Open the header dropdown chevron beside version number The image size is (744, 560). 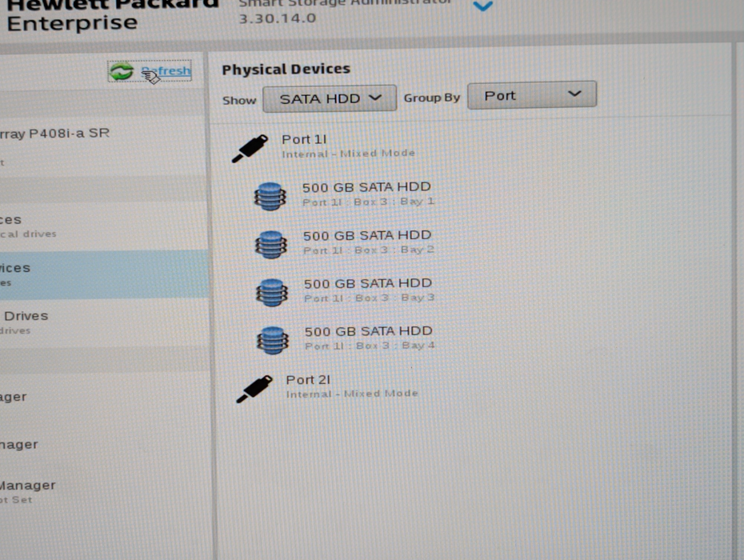pos(483,6)
